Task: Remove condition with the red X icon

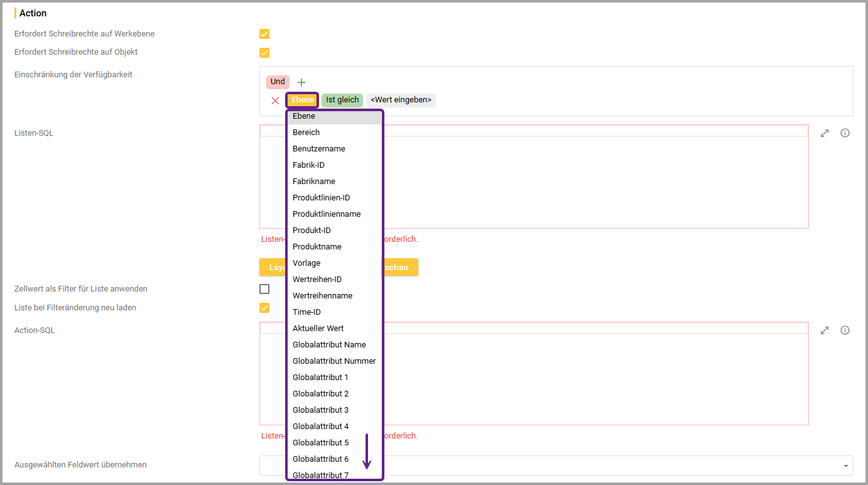Action: click(x=275, y=101)
